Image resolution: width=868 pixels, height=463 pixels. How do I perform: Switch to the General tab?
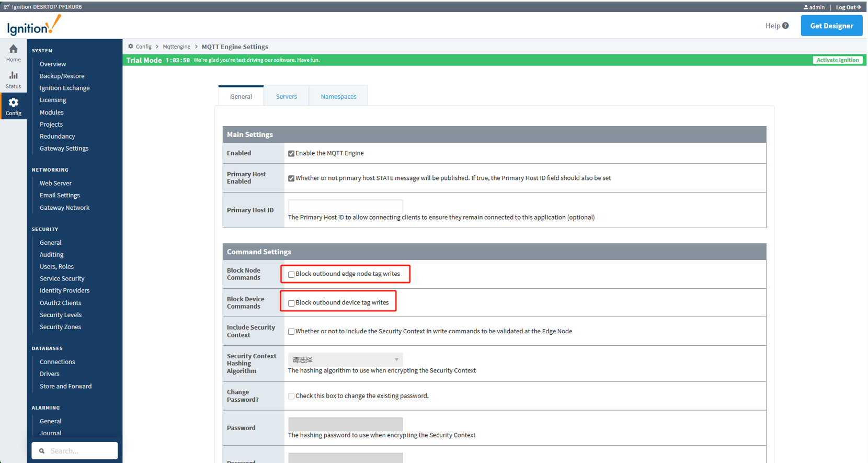(241, 96)
